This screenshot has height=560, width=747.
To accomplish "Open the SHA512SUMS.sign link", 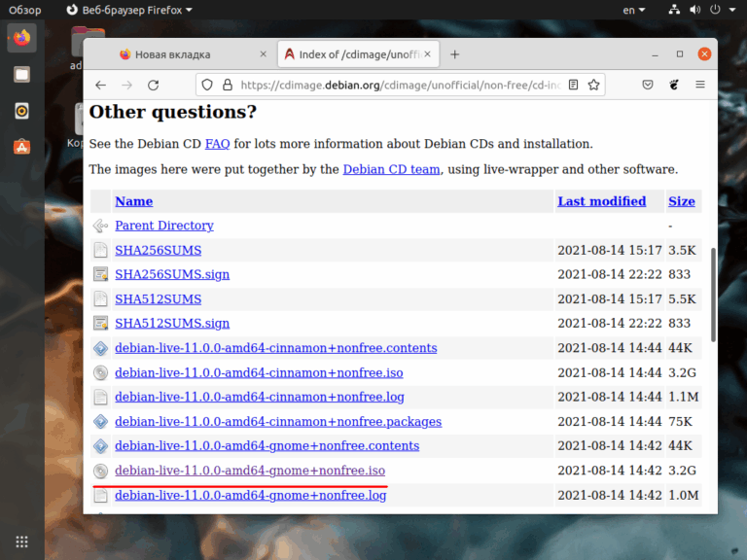I will click(x=172, y=324).
